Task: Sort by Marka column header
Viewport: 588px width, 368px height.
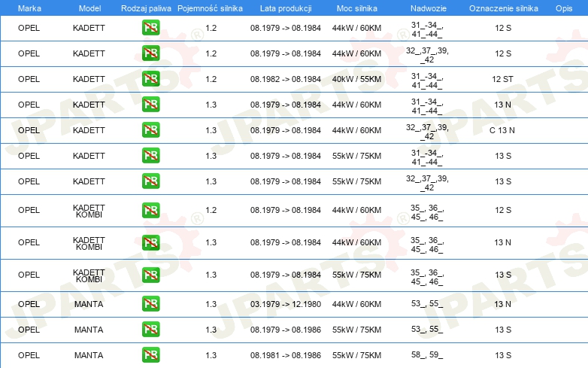Action: (x=29, y=8)
